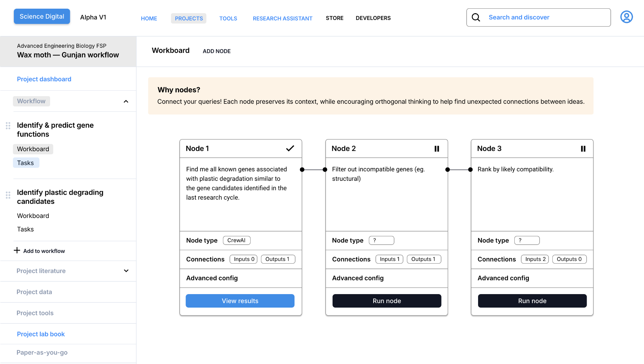
Task: Click the connection dot between Node 2 and Node 3
Action: click(x=459, y=169)
